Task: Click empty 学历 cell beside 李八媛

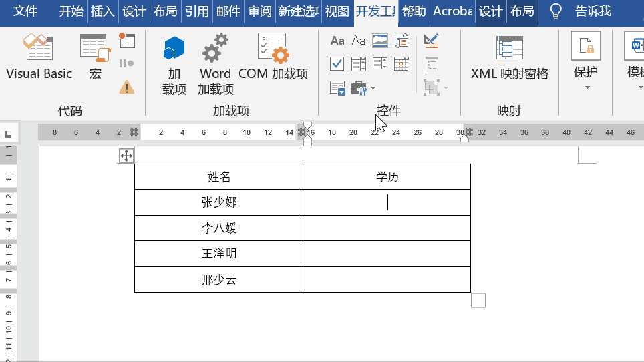Action: [387, 228]
